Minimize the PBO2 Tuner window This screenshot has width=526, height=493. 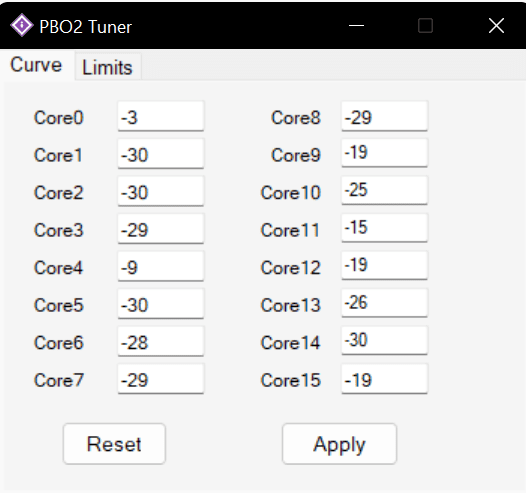click(356, 25)
